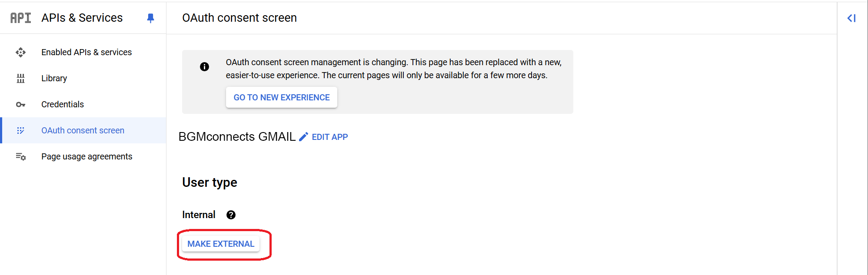Click the Make External button
868x275 pixels.
(221, 244)
